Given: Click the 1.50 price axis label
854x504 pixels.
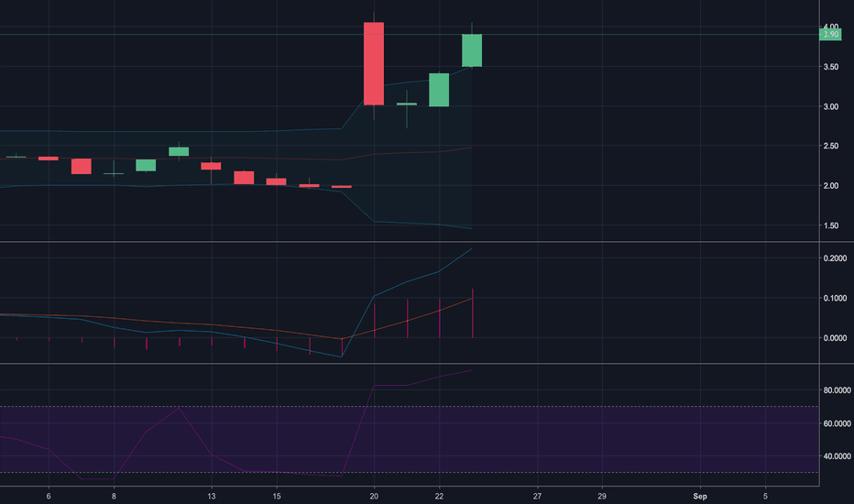Looking at the screenshot, I should (x=830, y=225).
